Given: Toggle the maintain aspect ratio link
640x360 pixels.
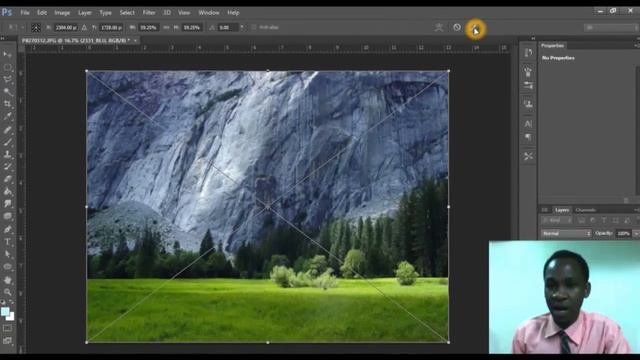Looking at the screenshot, I should [x=166, y=27].
